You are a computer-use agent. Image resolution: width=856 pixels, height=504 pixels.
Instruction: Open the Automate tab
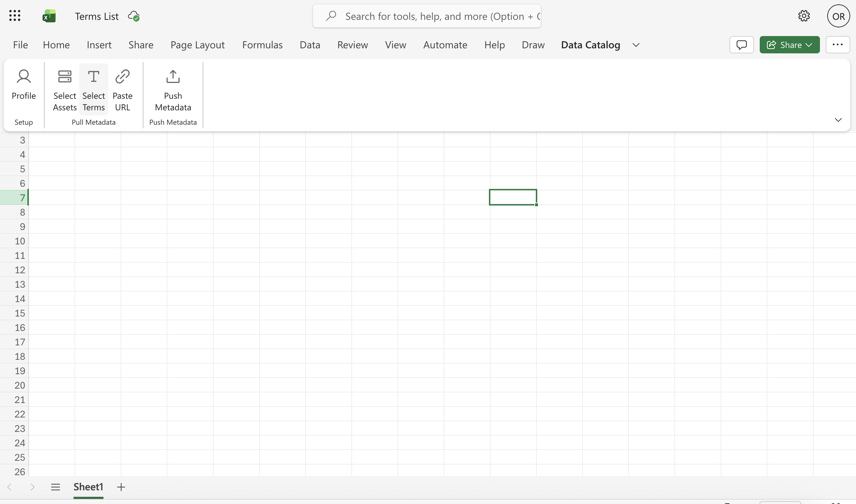pos(445,45)
